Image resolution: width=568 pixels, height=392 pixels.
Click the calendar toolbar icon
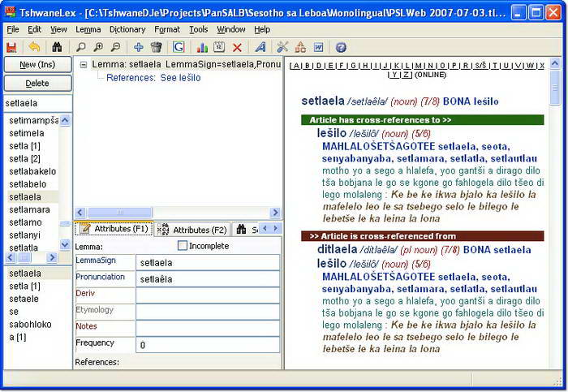click(x=219, y=47)
